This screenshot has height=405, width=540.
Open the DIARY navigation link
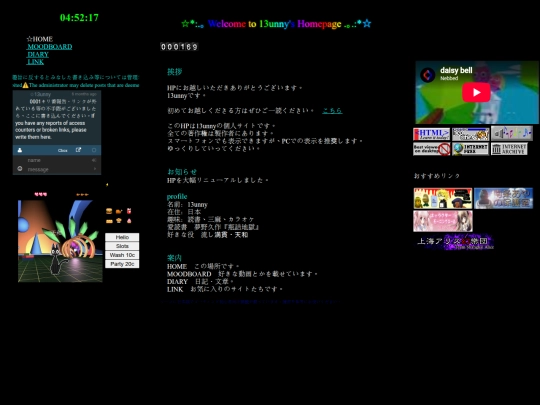coord(38,54)
